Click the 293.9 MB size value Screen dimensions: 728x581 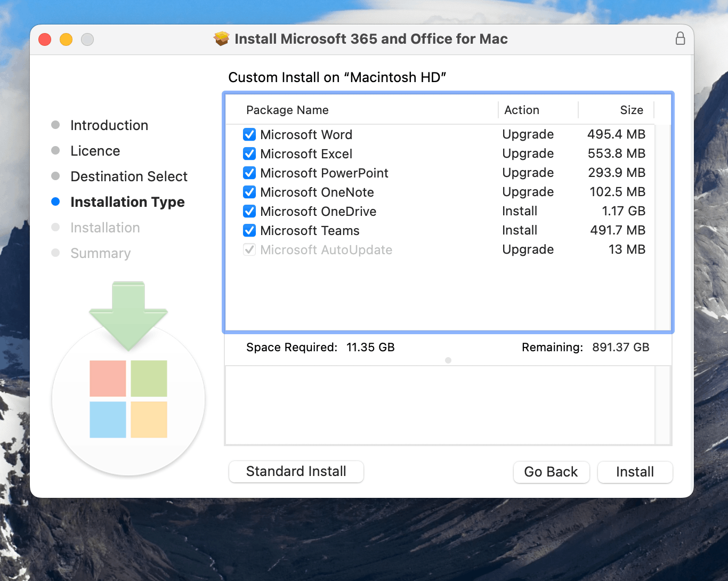[x=617, y=173]
